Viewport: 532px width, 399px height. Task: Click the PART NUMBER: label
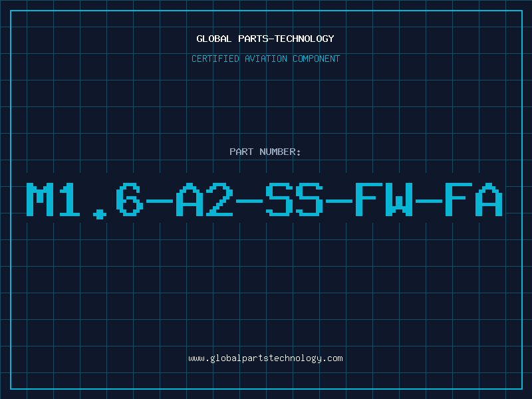[x=265, y=152]
